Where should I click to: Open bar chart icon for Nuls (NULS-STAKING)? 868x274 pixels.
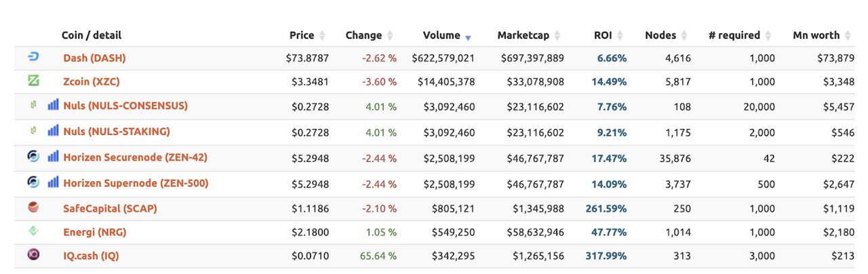[54, 130]
